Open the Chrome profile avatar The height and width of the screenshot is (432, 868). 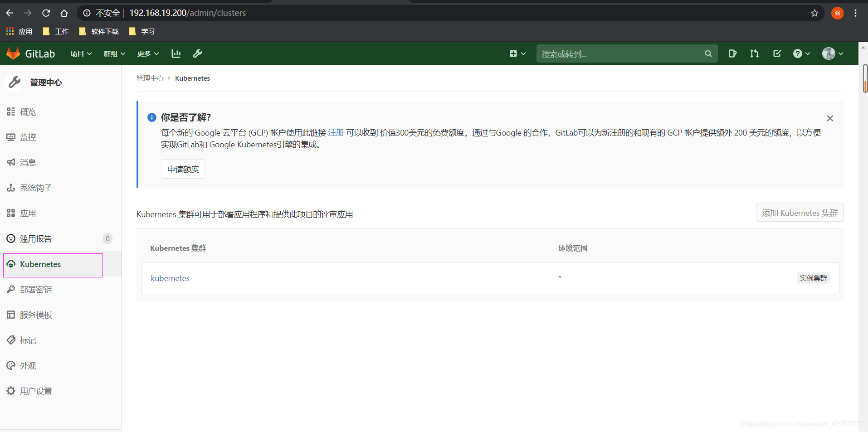tap(837, 13)
